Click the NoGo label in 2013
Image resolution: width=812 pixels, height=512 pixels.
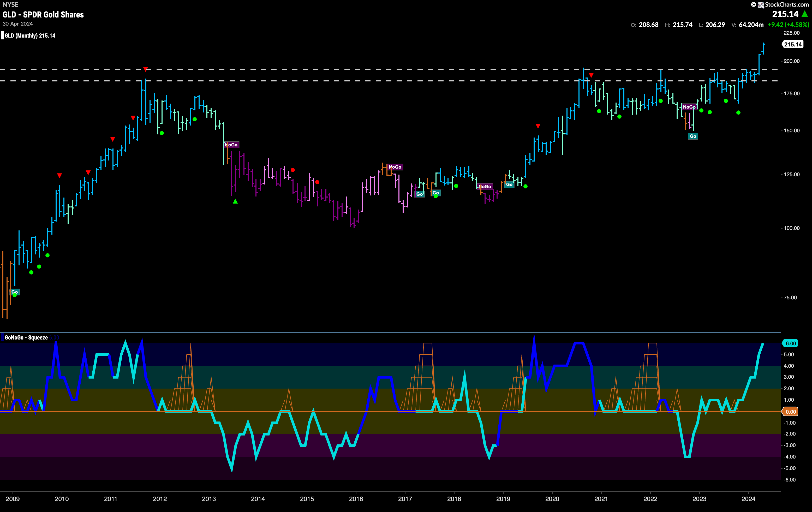[231, 145]
